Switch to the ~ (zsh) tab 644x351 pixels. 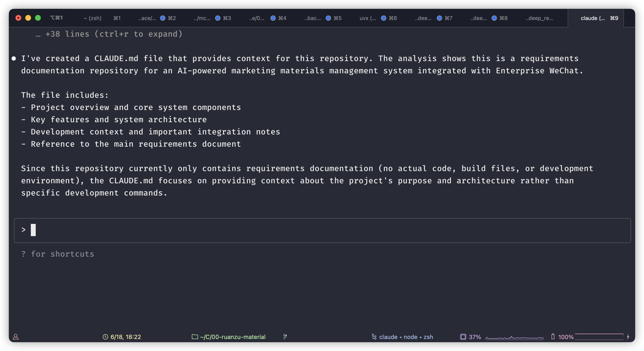(92, 18)
